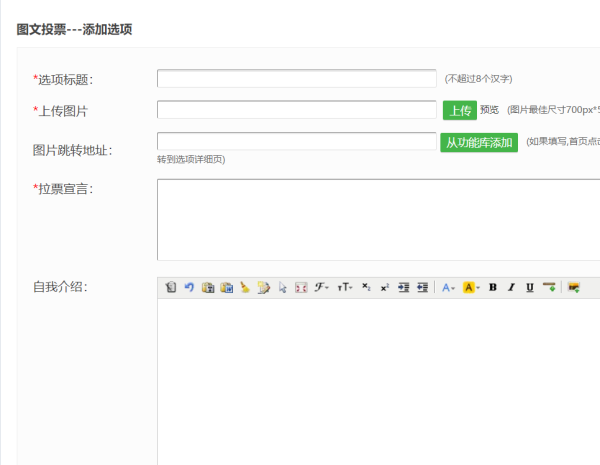Open the font family dropdown

pos(321,287)
